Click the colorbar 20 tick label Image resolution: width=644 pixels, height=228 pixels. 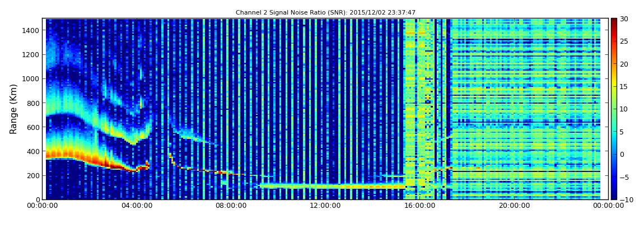point(624,64)
